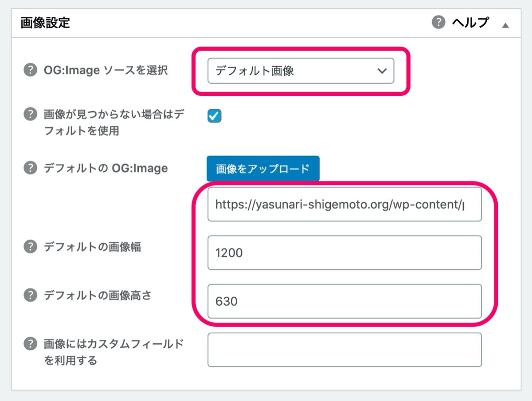Click help icon beside デフォルトの OG:Image
Viewport: 532px width, 401px height.
click(x=30, y=168)
